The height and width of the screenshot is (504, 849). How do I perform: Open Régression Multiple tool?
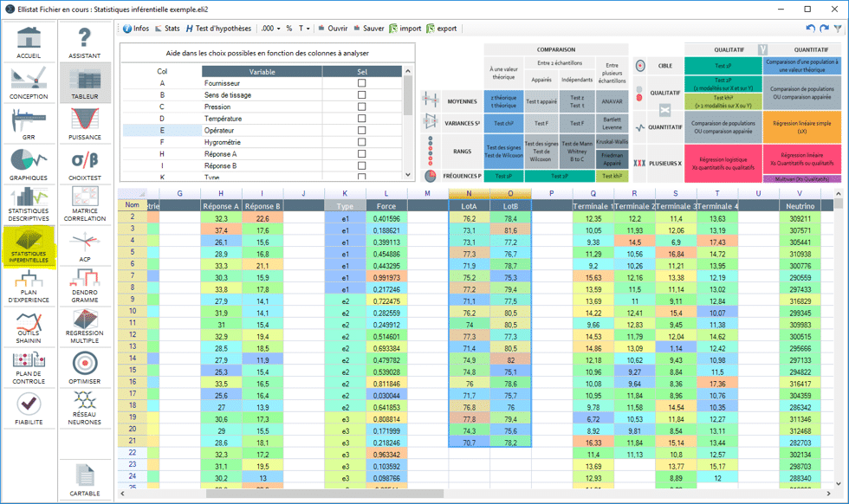pos(85,327)
